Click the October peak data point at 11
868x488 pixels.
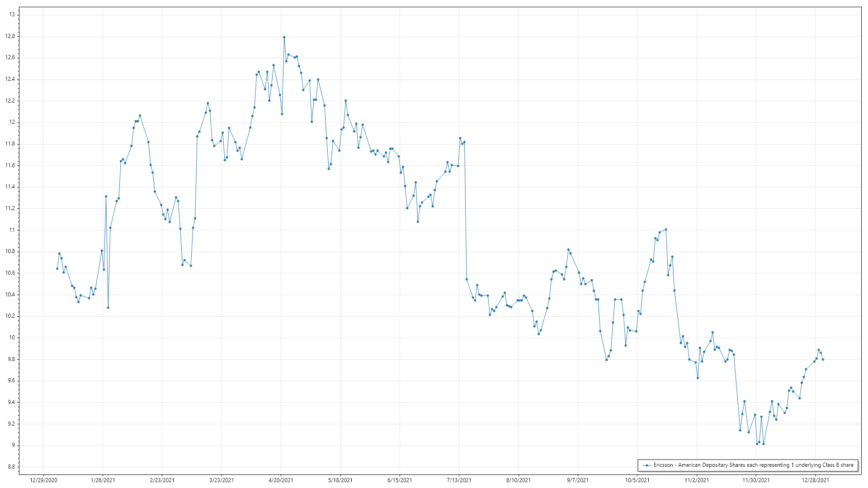666,230
